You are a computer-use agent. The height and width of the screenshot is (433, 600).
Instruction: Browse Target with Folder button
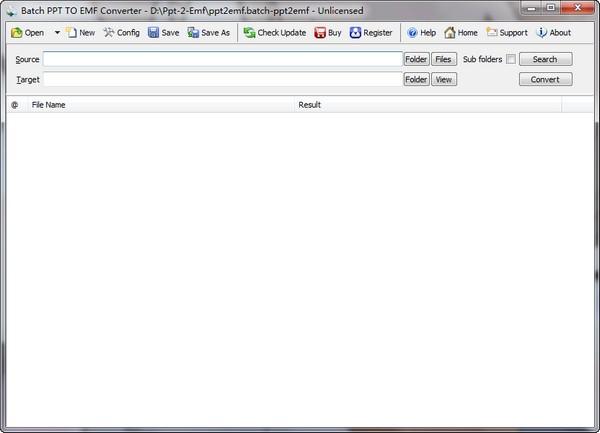pyautogui.click(x=416, y=80)
